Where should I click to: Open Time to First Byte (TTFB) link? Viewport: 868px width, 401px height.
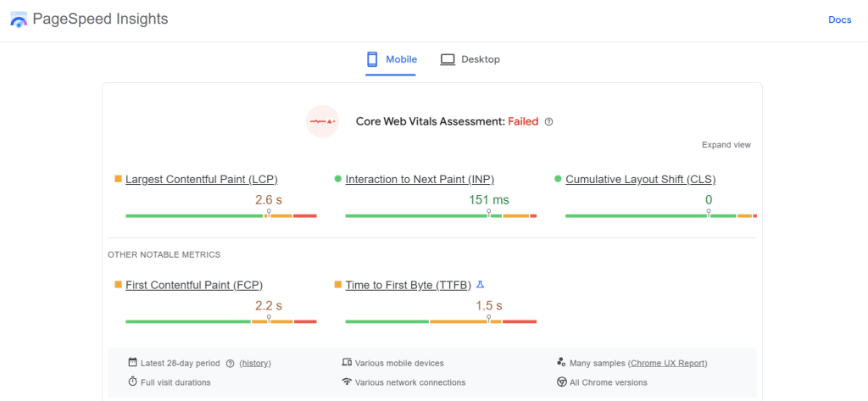409,285
